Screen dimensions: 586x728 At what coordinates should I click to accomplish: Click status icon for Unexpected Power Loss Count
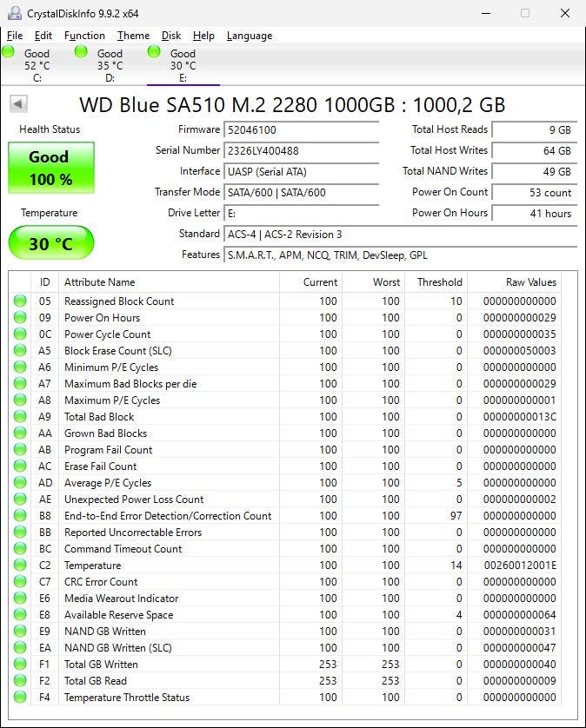click(20, 499)
